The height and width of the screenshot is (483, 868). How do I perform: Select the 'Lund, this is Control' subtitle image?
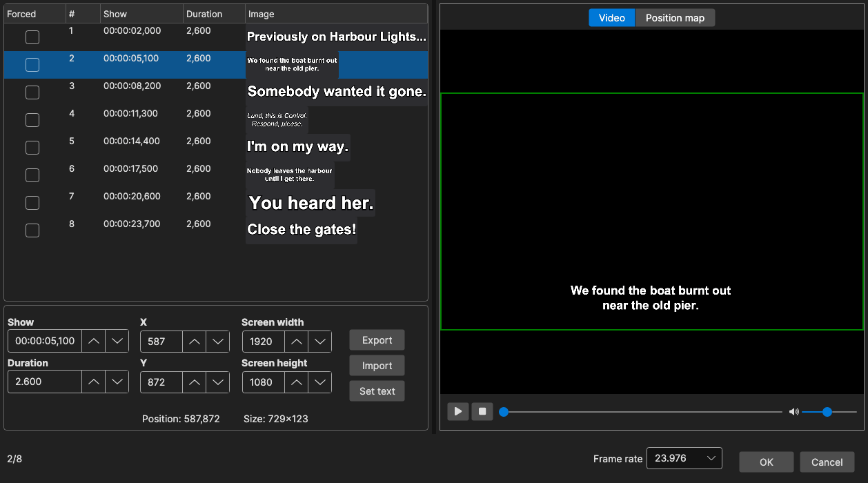pos(277,120)
